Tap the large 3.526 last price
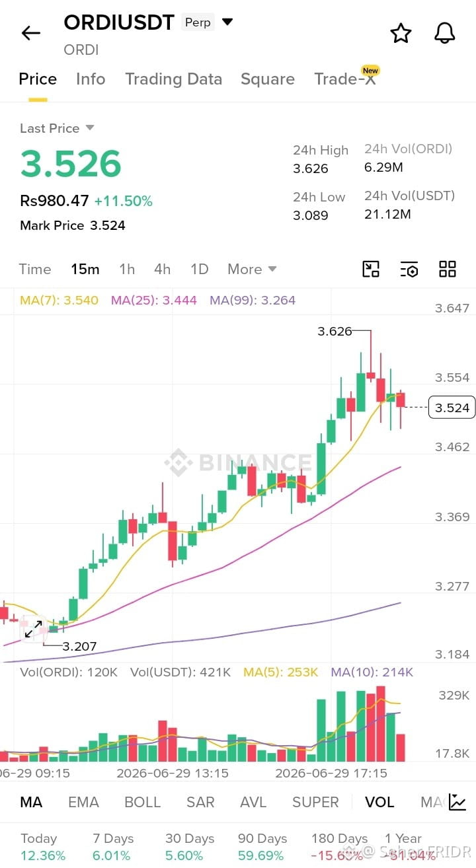The height and width of the screenshot is (868, 476). click(x=71, y=164)
